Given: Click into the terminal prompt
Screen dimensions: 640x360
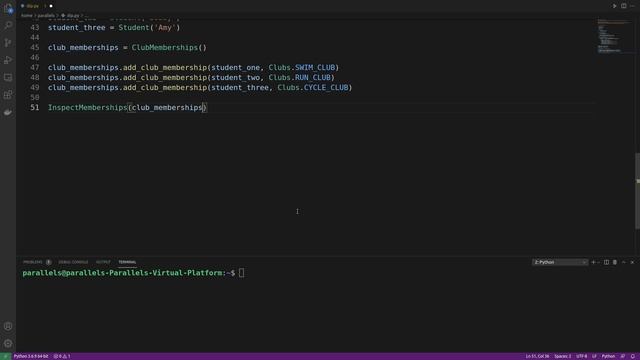Looking at the screenshot, I should pos(242,273).
